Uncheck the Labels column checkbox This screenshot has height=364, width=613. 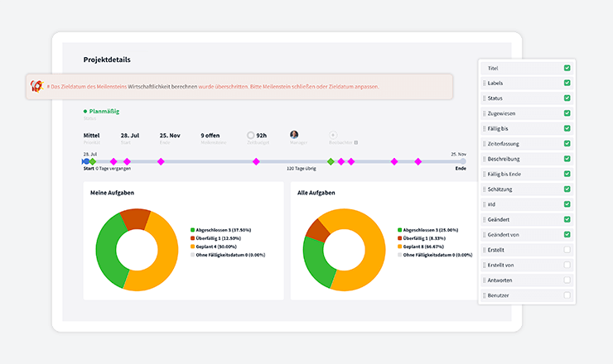coord(567,83)
